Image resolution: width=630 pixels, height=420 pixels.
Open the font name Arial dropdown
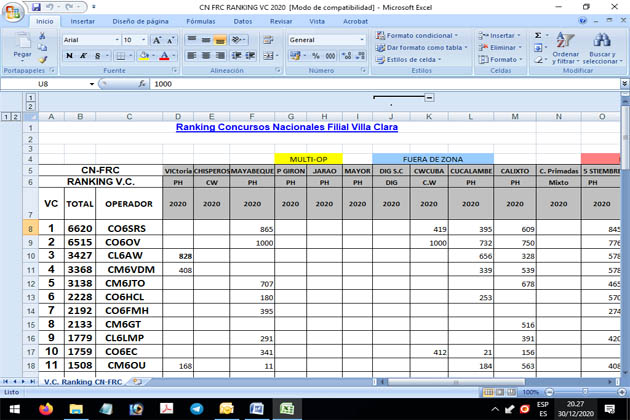pyautogui.click(x=117, y=40)
